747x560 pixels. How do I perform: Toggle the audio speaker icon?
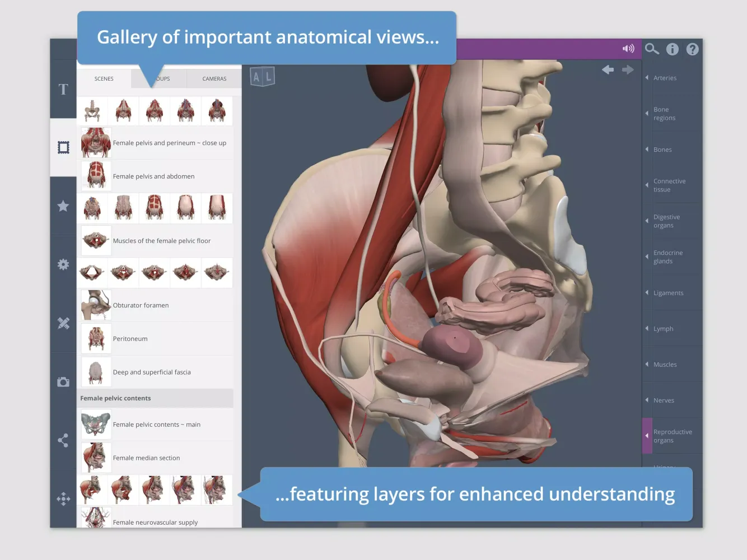coord(628,49)
